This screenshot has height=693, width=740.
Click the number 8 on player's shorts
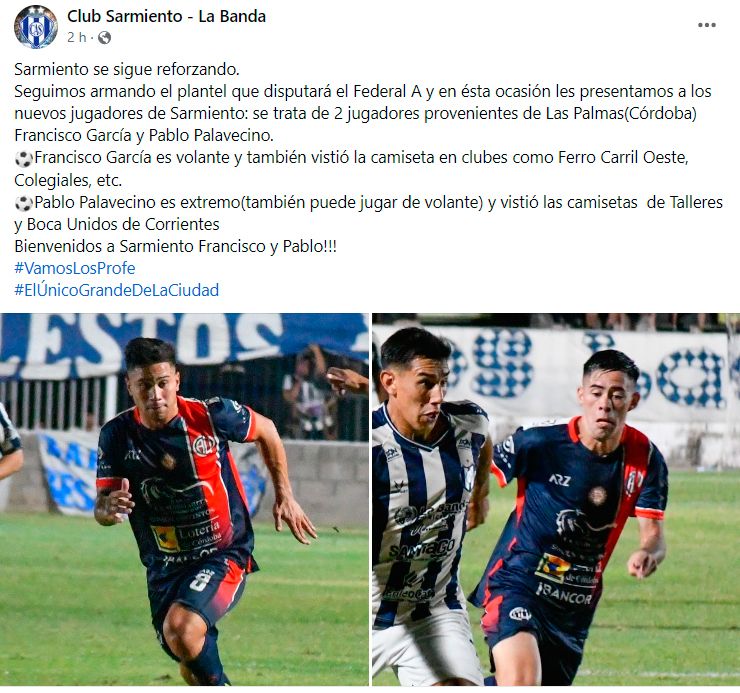(x=201, y=581)
